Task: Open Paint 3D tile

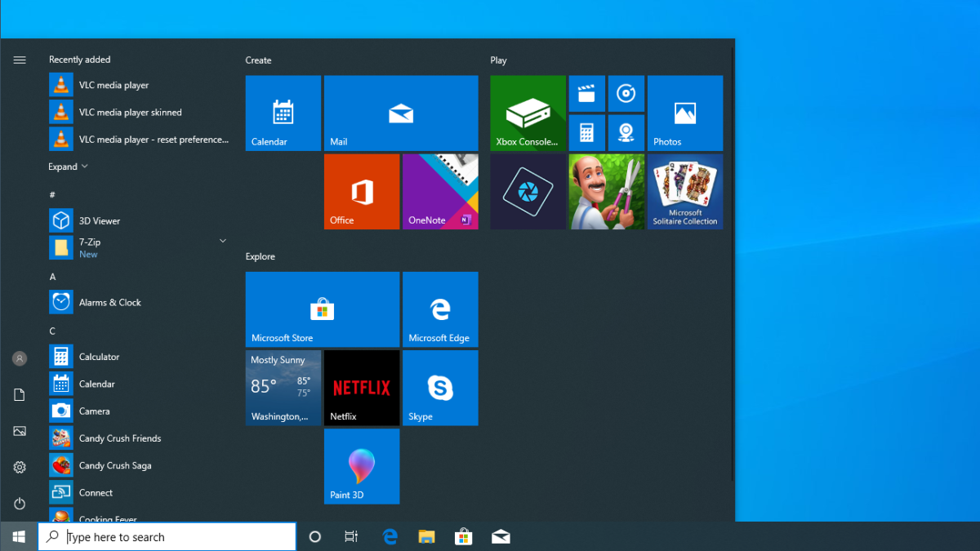Action: (x=362, y=466)
